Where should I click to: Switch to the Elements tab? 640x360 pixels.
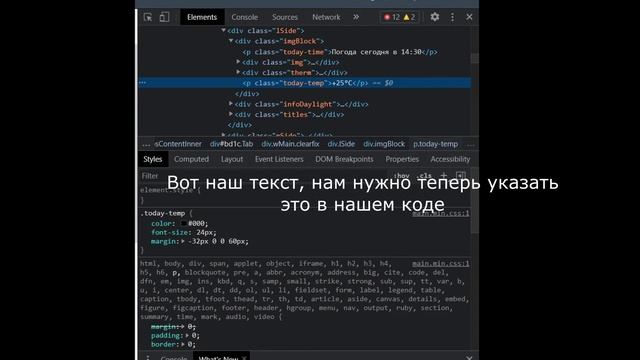click(x=202, y=17)
